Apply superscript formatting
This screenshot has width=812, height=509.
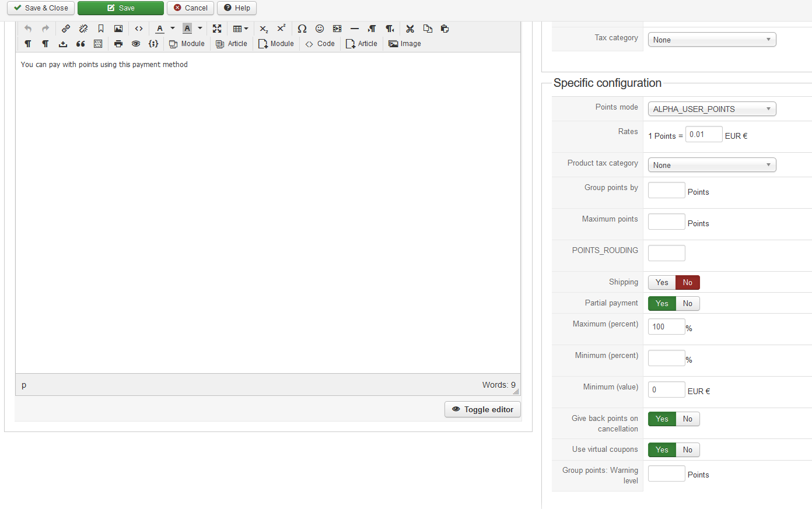tap(281, 29)
